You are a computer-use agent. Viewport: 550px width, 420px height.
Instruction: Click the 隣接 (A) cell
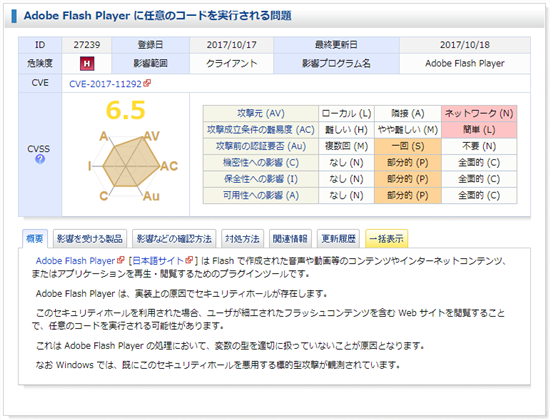pos(408,113)
